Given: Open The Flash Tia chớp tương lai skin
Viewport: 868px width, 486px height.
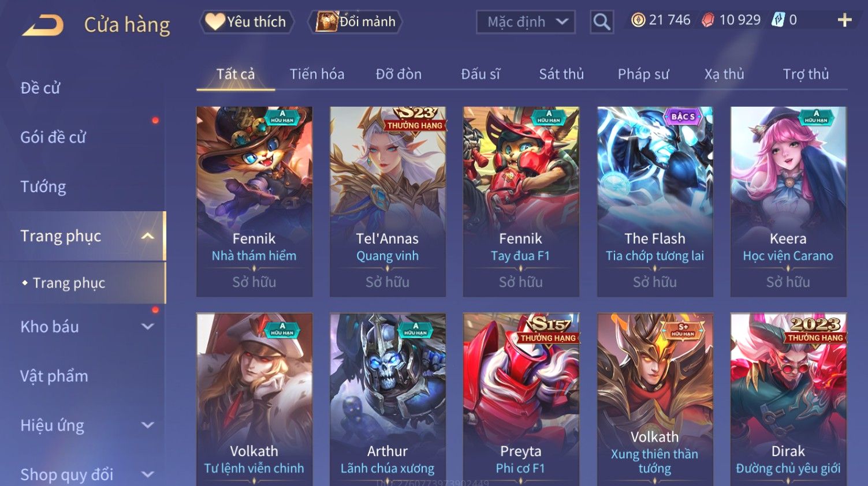Looking at the screenshot, I should pyautogui.click(x=655, y=201).
